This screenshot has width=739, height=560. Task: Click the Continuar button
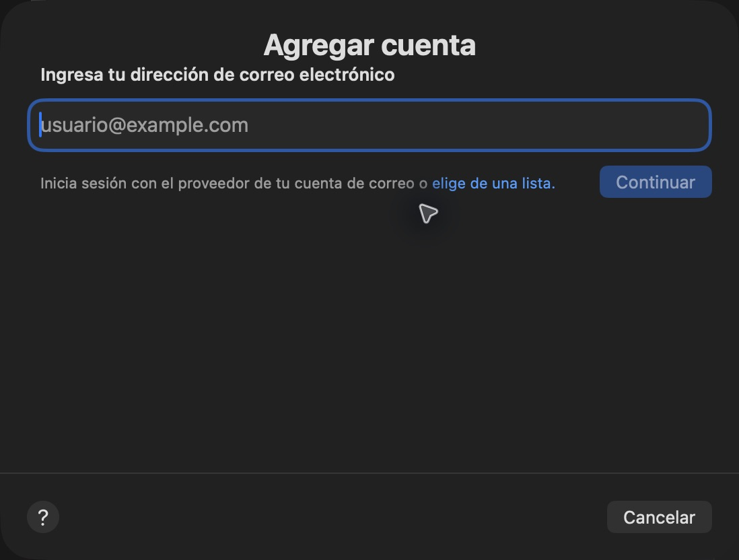(x=656, y=182)
